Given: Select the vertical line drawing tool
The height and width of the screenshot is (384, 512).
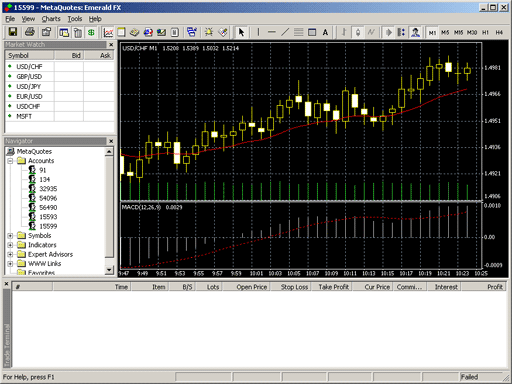Looking at the screenshot, I should pyautogui.click(x=258, y=32).
